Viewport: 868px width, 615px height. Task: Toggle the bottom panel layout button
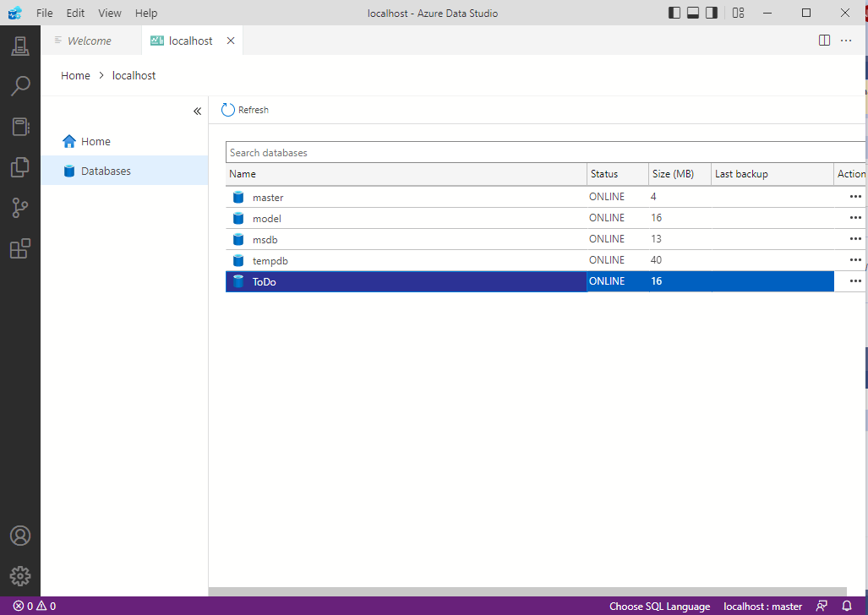click(x=693, y=13)
